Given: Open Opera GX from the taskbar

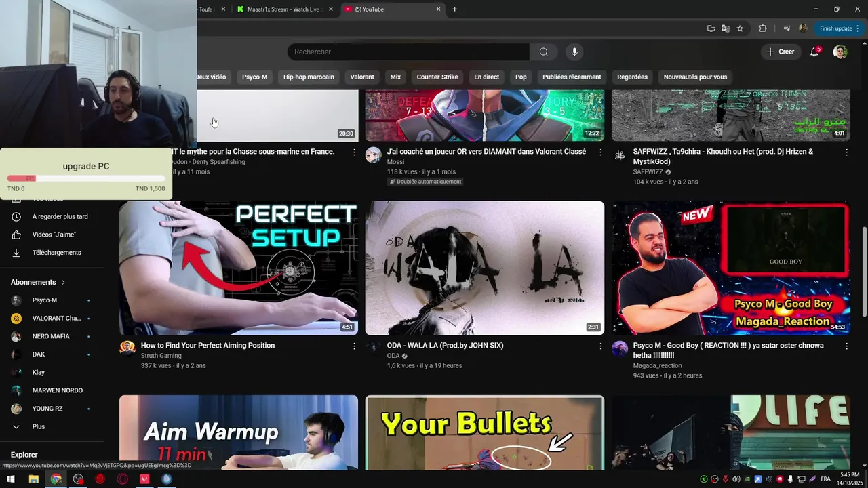Looking at the screenshot, I should click(x=123, y=479).
